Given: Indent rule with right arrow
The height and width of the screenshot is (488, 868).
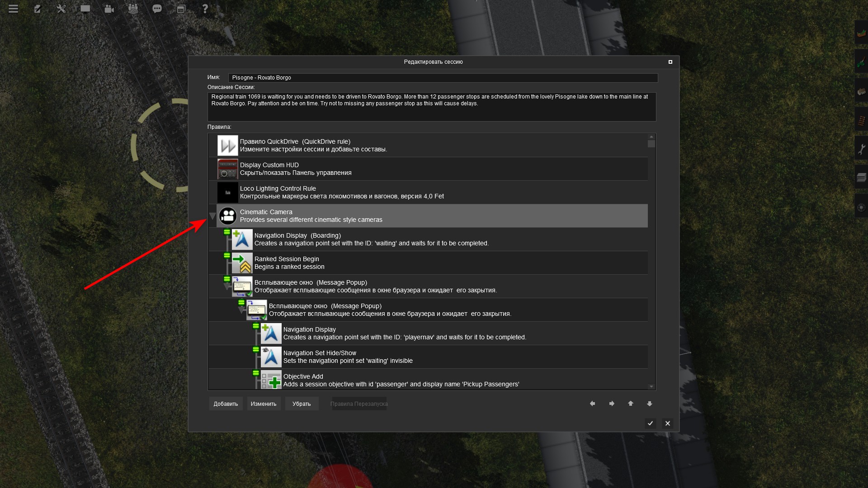Looking at the screenshot, I should coord(612,404).
